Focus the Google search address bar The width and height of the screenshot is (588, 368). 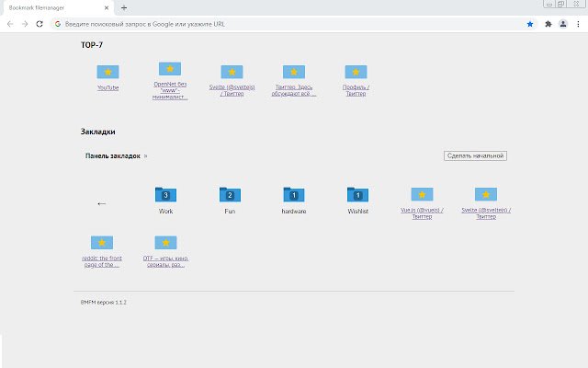click(x=292, y=24)
